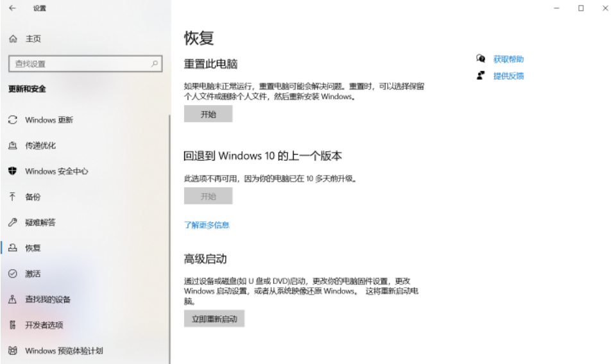Click the 开发者选项 icon

tap(13, 325)
